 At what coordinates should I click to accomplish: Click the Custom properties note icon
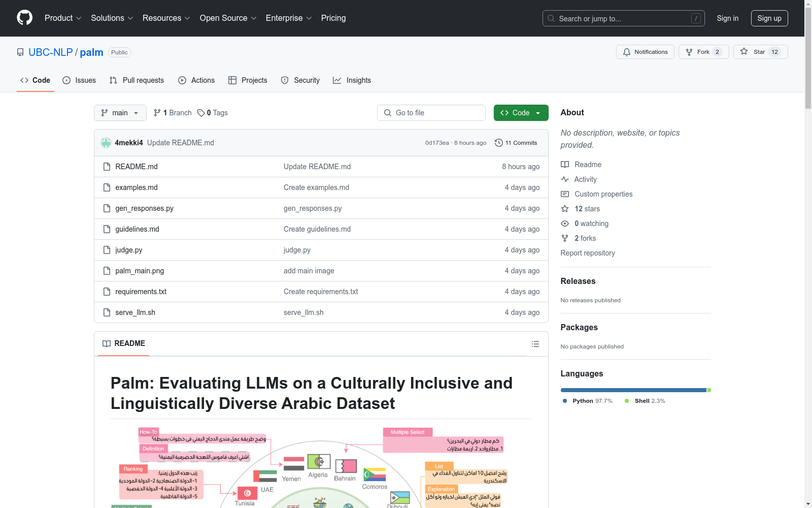(x=565, y=194)
